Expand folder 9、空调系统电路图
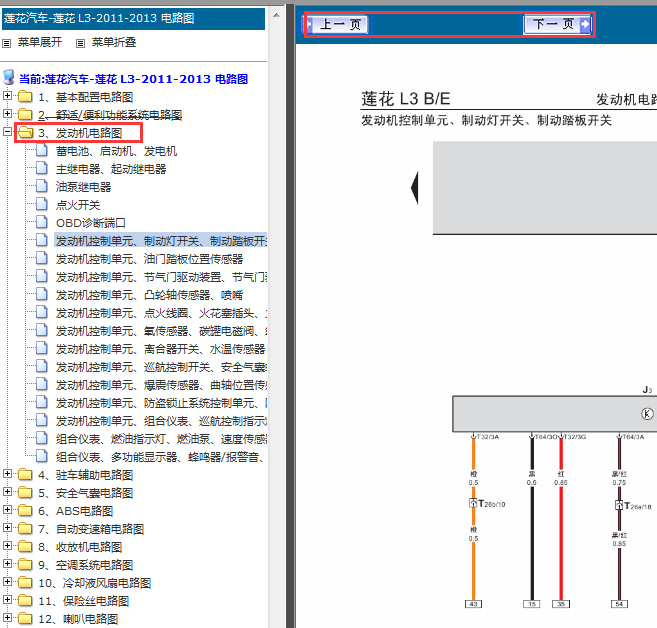Viewport: 657px width, 628px height. 7,563
